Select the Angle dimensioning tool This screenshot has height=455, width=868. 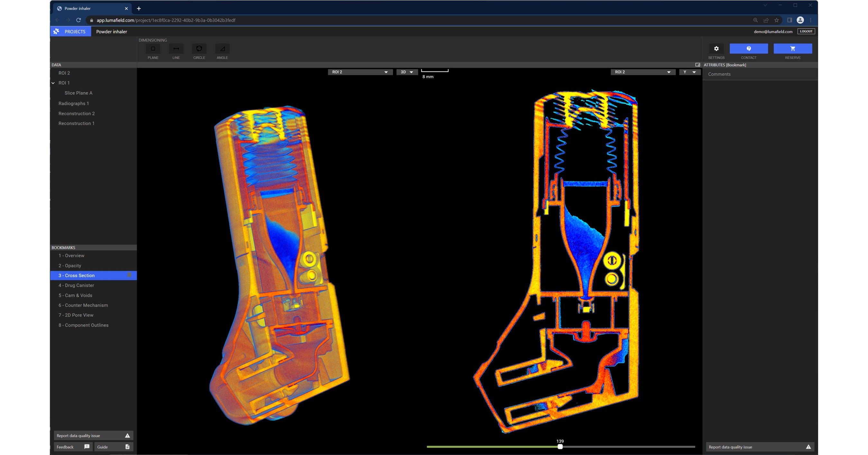tap(223, 49)
